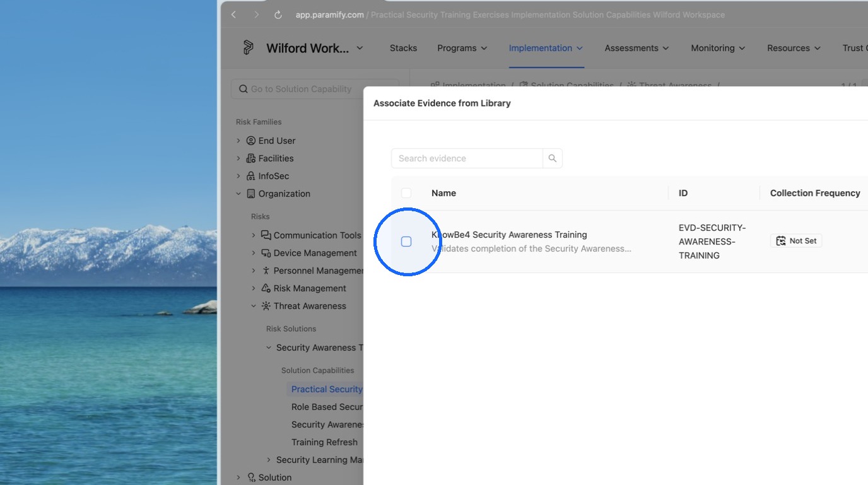
Task: Click the Device Management icon
Action: point(266,253)
